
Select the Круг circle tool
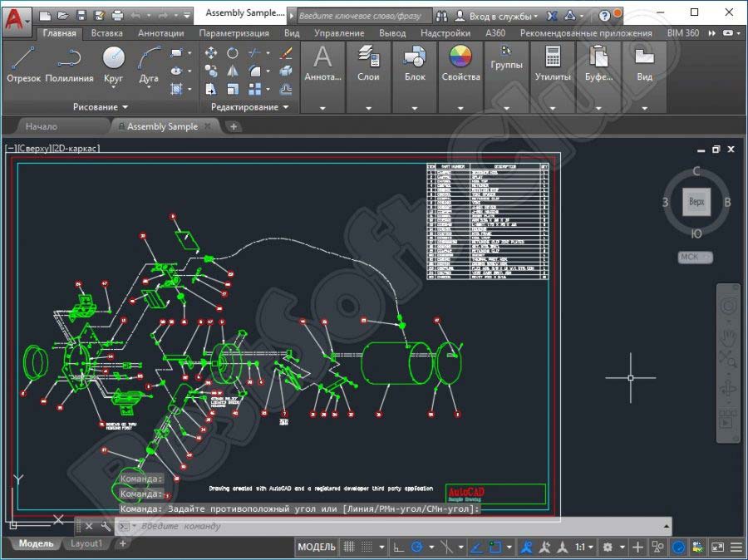[114, 65]
